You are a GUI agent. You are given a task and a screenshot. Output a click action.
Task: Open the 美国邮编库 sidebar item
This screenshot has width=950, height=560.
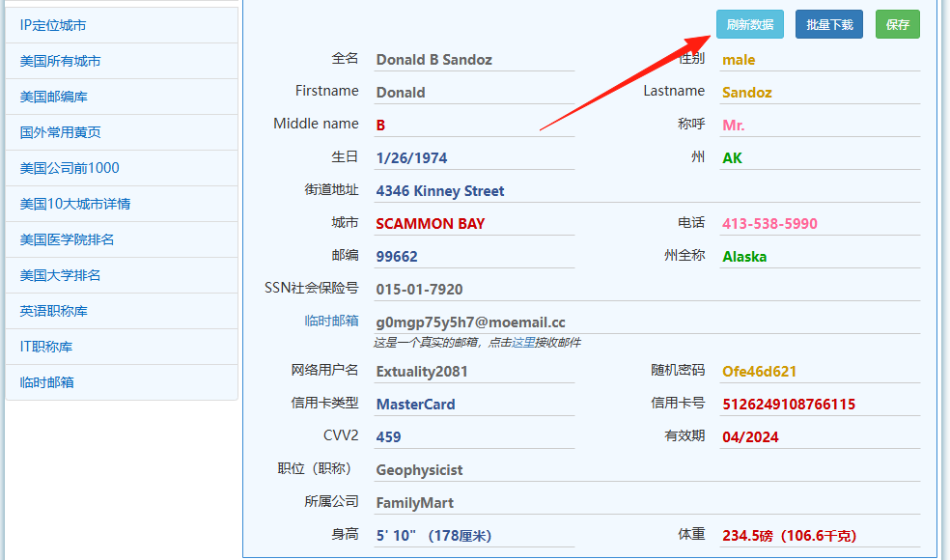[x=122, y=97]
